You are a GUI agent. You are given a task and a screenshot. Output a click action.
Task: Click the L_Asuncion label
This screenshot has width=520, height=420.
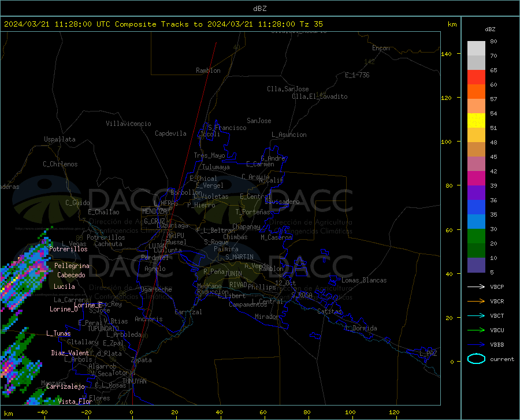click(x=289, y=135)
